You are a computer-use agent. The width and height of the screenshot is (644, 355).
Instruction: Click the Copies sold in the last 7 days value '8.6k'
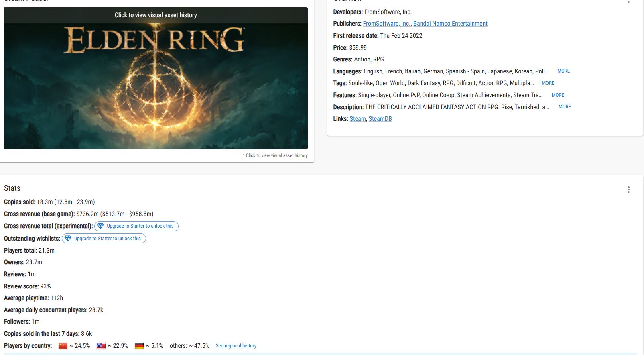click(87, 334)
